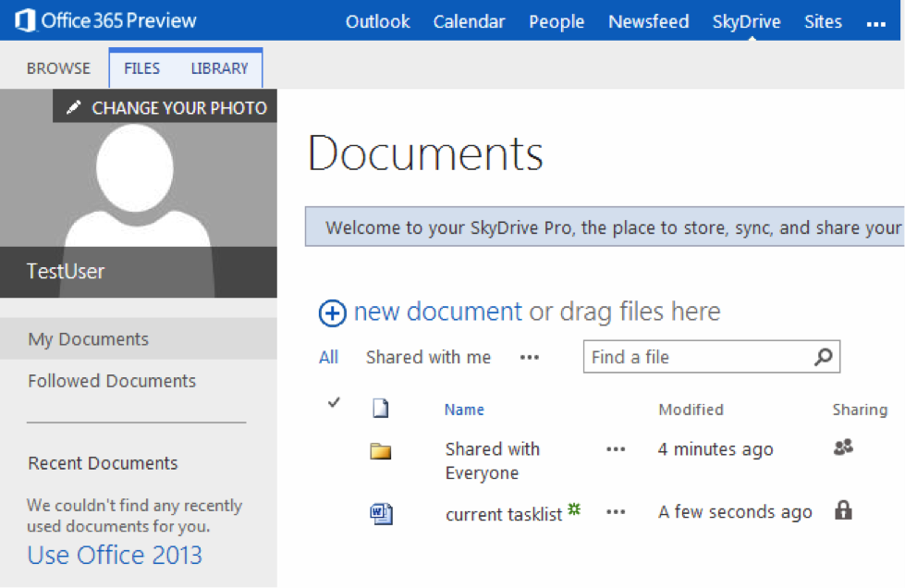The width and height of the screenshot is (905, 588).
Task: Click the Recent Documents heading
Action: [x=103, y=463]
